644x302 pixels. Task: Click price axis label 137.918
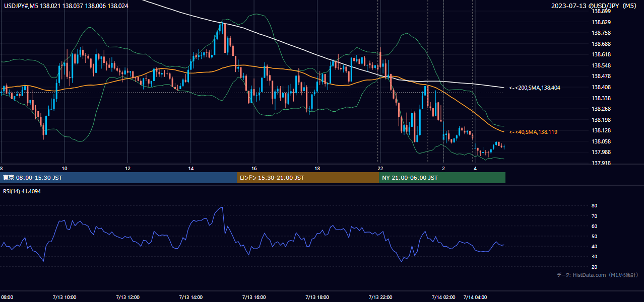tap(601, 163)
